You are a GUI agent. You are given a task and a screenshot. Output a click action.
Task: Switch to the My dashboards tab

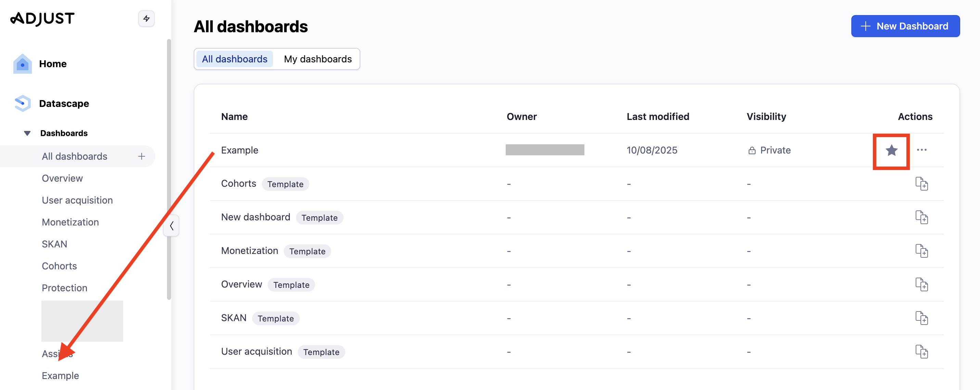coord(318,59)
